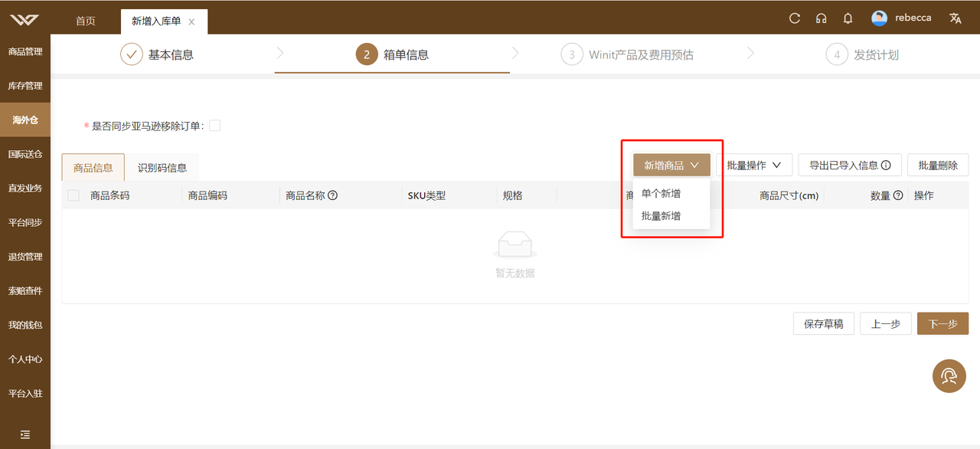Go to step 4 发货计划
The image size is (980, 449).
coord(862,54)
